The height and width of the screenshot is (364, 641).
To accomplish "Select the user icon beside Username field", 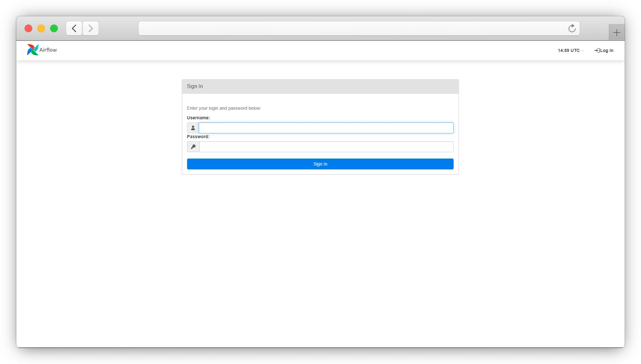I will [x=193, y=128].
